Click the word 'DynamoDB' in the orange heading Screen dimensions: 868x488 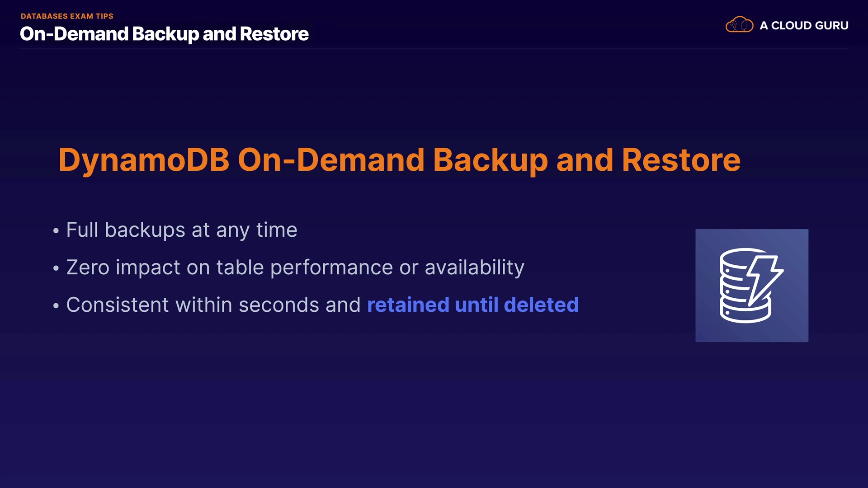click(144, 160)
